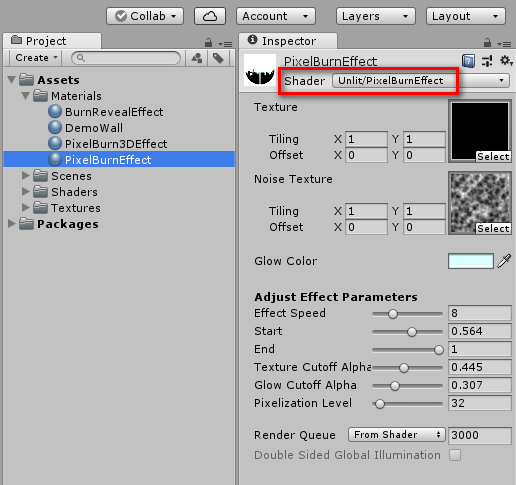Click the material presets slider icon

click(487, 61)
